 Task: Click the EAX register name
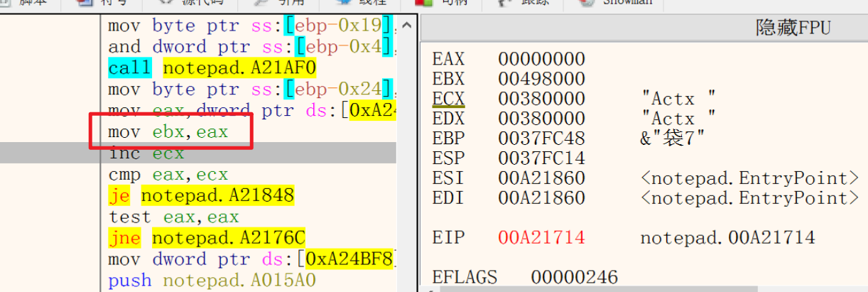pos(448,58)
